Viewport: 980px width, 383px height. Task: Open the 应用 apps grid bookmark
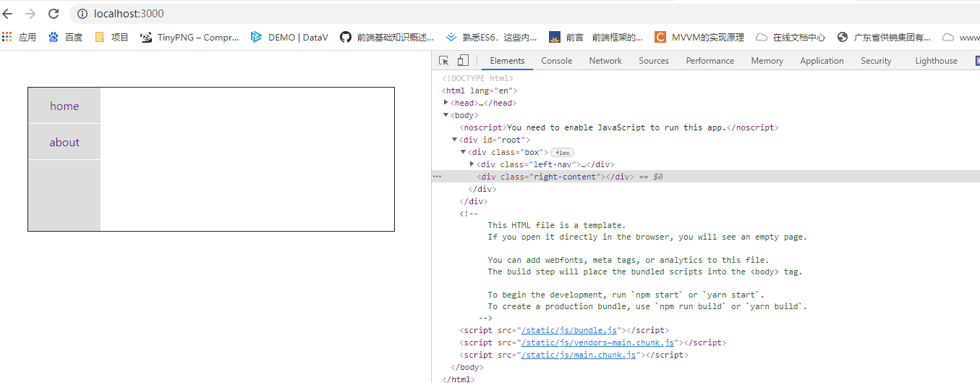tap(20, 38)
